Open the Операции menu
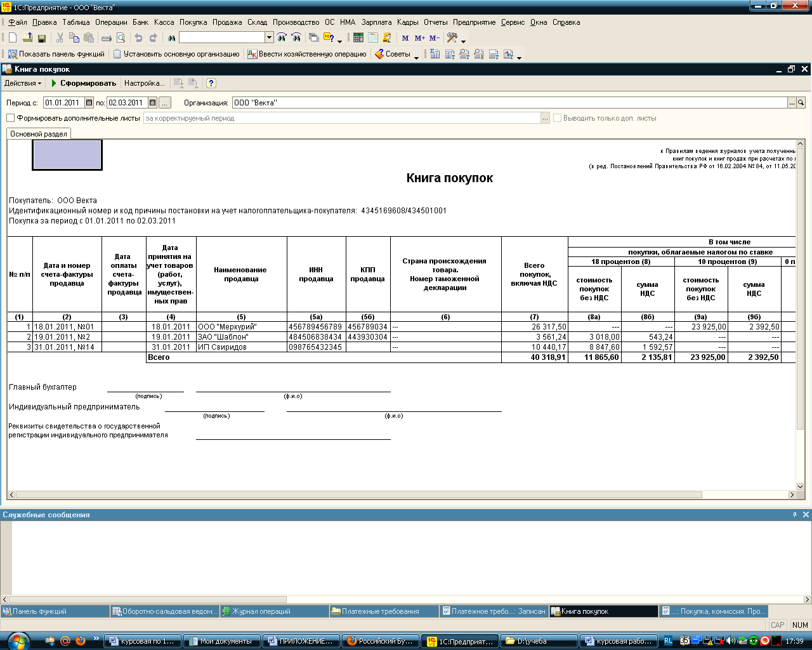Viewport: 812px width, 650px height. pyautogui.click(x=111, y=22)
